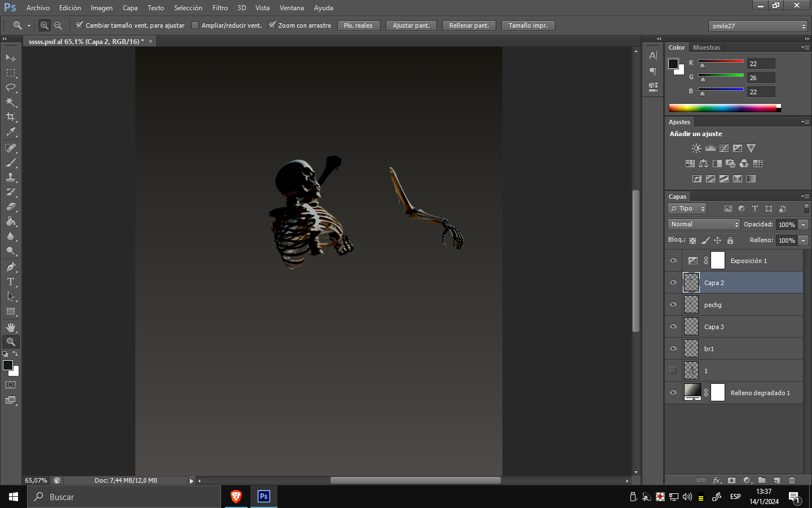Select the Paint Bucket tool
The width and height of the screenshot is (812, 508).
click(11, 221)
